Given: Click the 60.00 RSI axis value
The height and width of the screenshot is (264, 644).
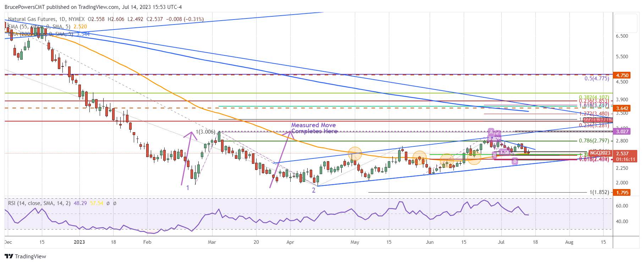Looking at the screenshot, I should pos(622,206).
